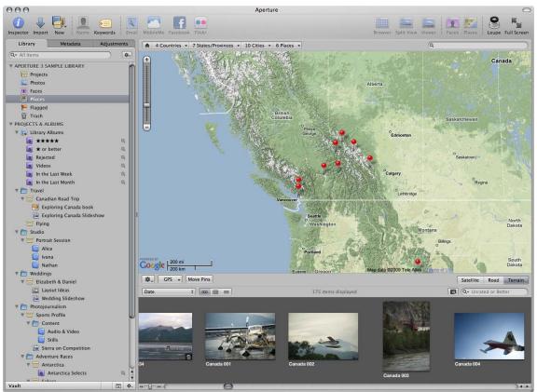Viewport: 537px width, 392px height.
Task: Click the New toolbar icon
Action: [x=59, y=23]
